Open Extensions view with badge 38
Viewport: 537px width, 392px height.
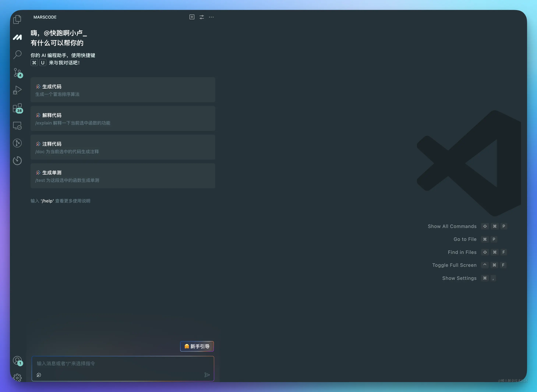[x=17, y=108]
